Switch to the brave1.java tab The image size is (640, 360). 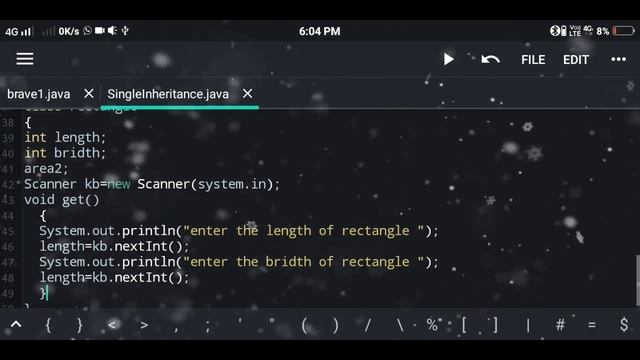(x=39, y=94)
